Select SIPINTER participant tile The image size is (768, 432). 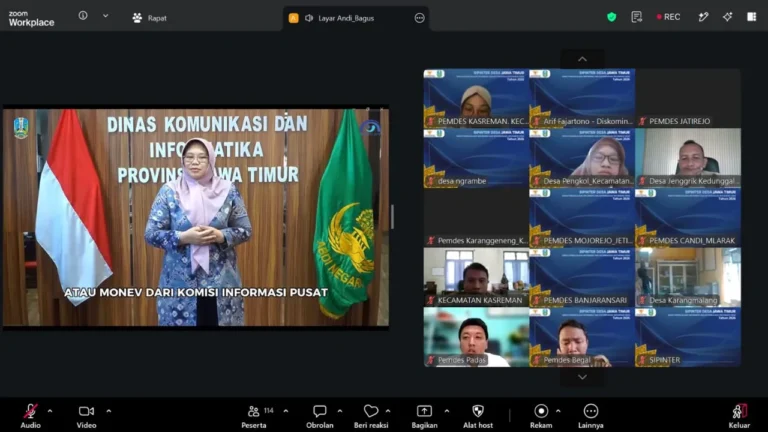click(688, 337)
